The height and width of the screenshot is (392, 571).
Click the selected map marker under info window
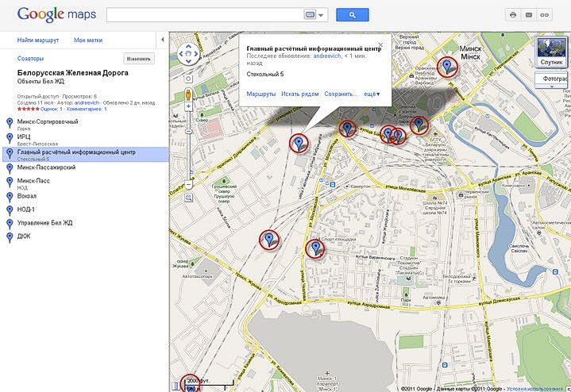pos(299,143)
